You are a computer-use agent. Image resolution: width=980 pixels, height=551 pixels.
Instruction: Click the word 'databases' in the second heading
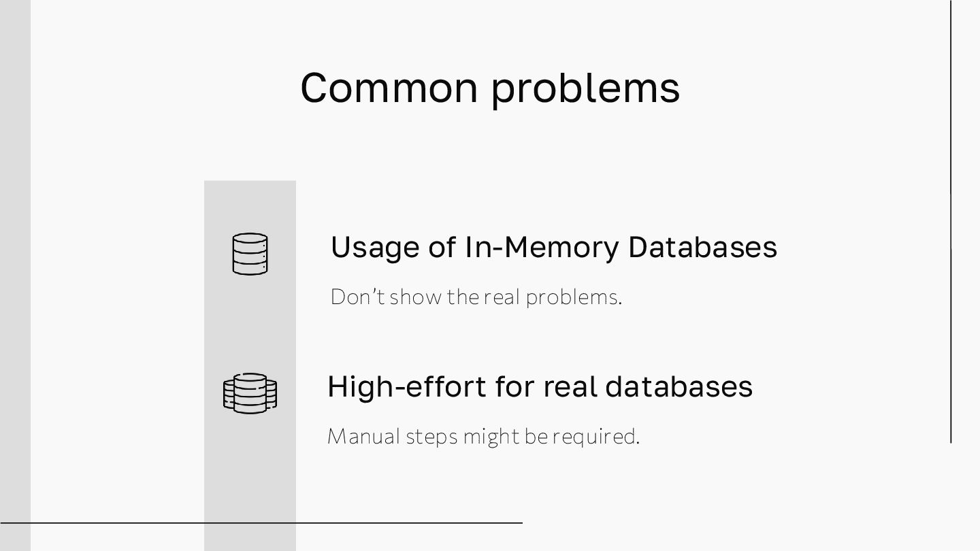tap(679, 386)
